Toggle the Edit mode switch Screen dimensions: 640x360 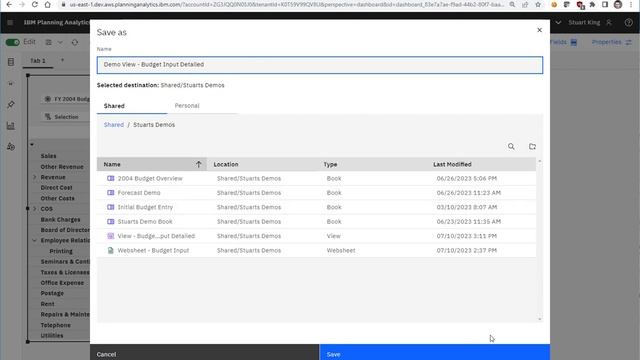coord(12,42)
